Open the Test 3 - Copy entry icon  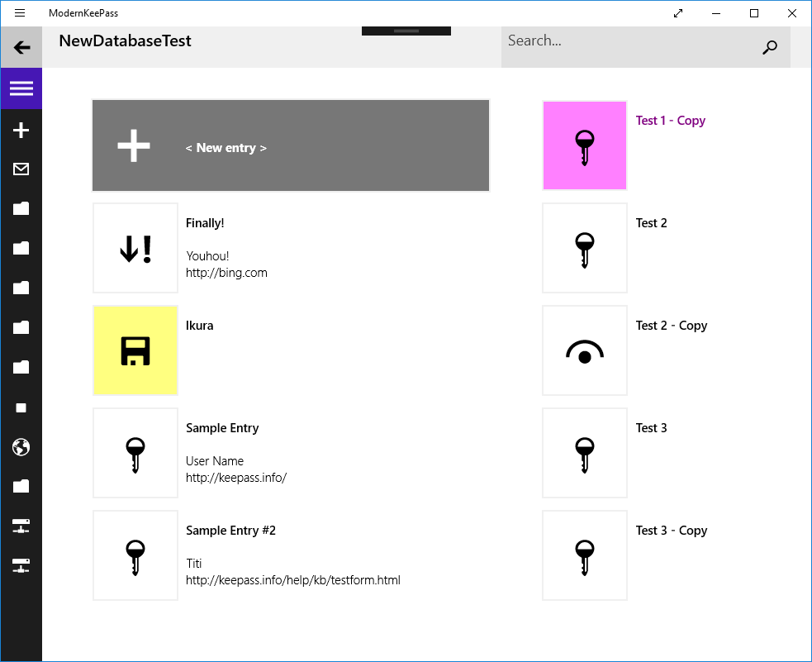pyautogui.click(x=585, y=555)
